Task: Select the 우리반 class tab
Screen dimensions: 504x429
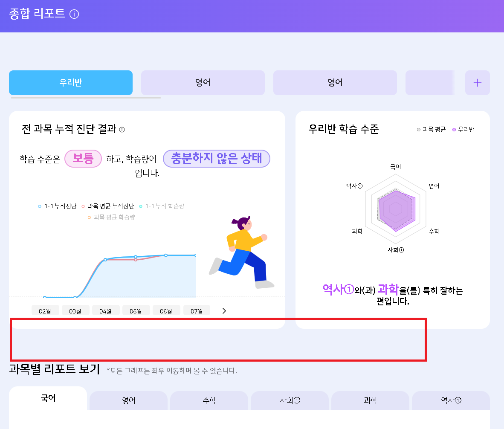Action: (71, 83)
